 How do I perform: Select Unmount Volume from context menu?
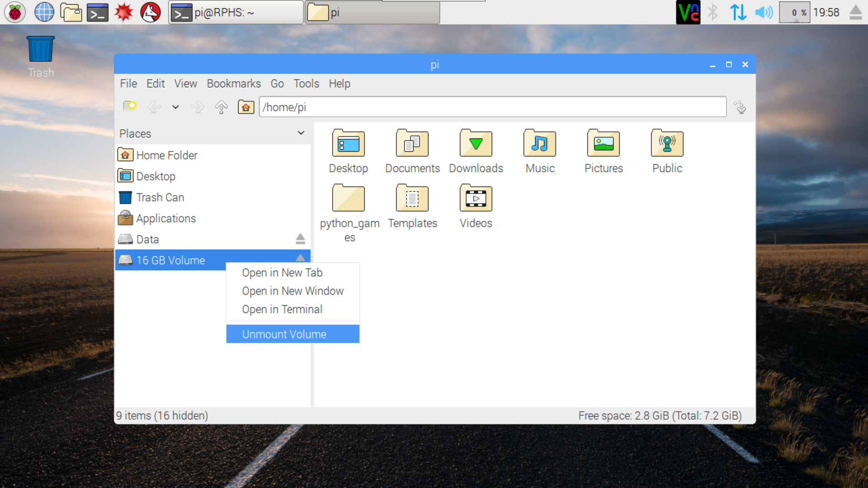pos(284,334)
